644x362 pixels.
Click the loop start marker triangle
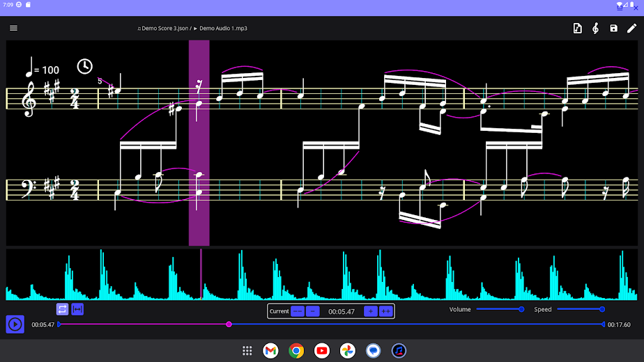[59, 324]
